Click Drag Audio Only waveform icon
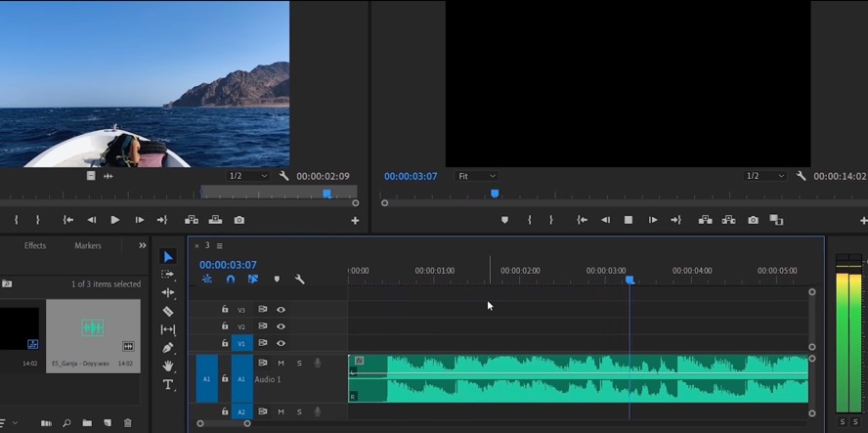The height and width of the screenshot is (433, 868). pos(108,176)
